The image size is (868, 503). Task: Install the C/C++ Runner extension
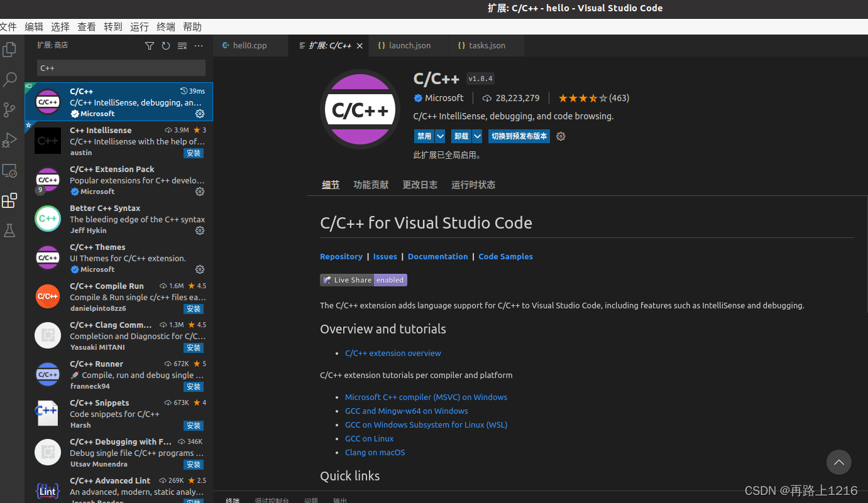(194, 387)
